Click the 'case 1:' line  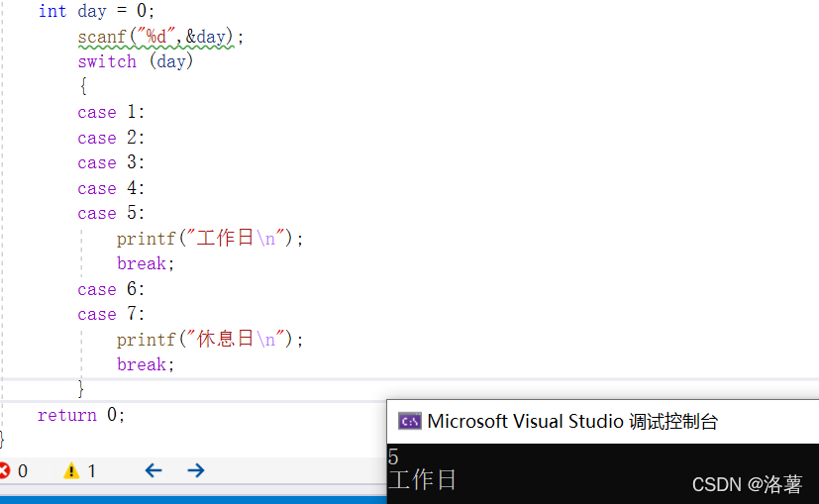point(111,112)
